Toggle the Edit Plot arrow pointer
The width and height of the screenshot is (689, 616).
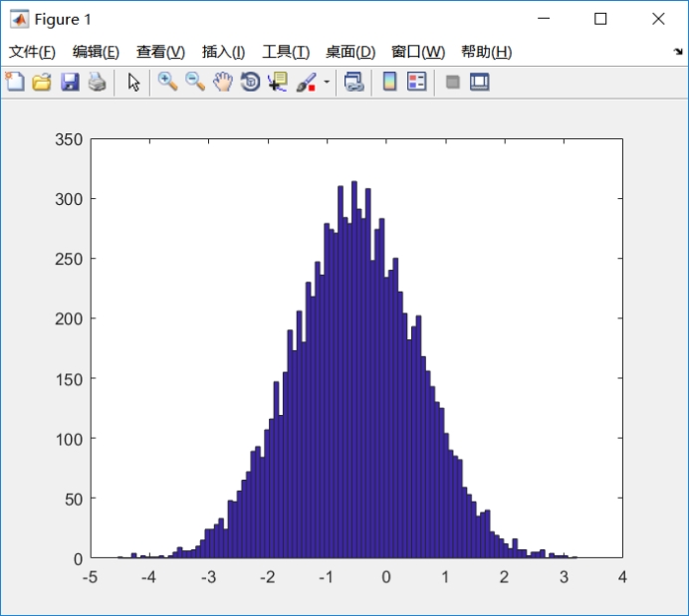coord(132,82)
